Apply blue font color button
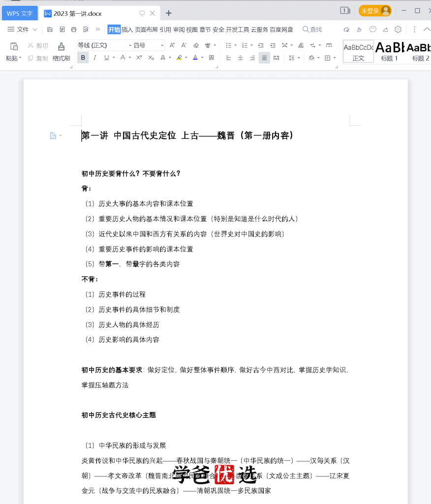The width and height of the screenshot is (431, 504). click(195, 58)
